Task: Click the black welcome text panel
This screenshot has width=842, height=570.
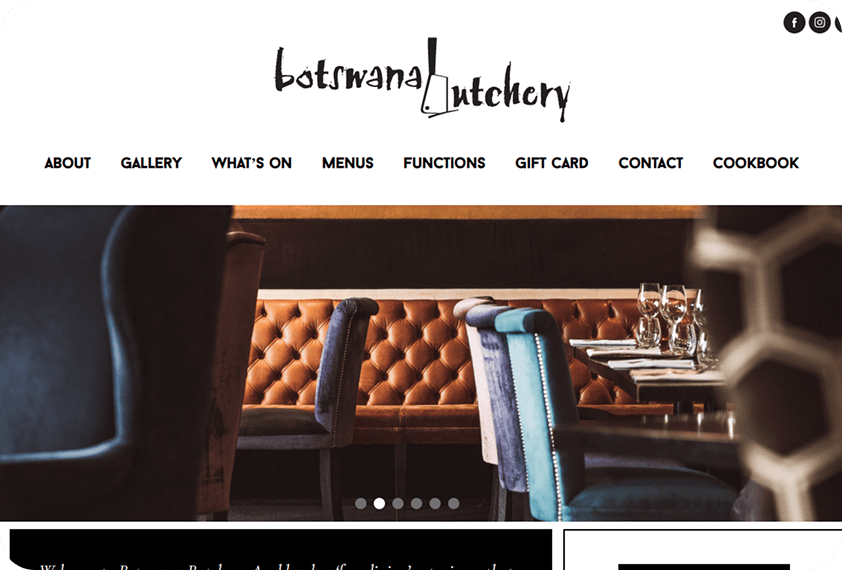Action: click(281, 549)
